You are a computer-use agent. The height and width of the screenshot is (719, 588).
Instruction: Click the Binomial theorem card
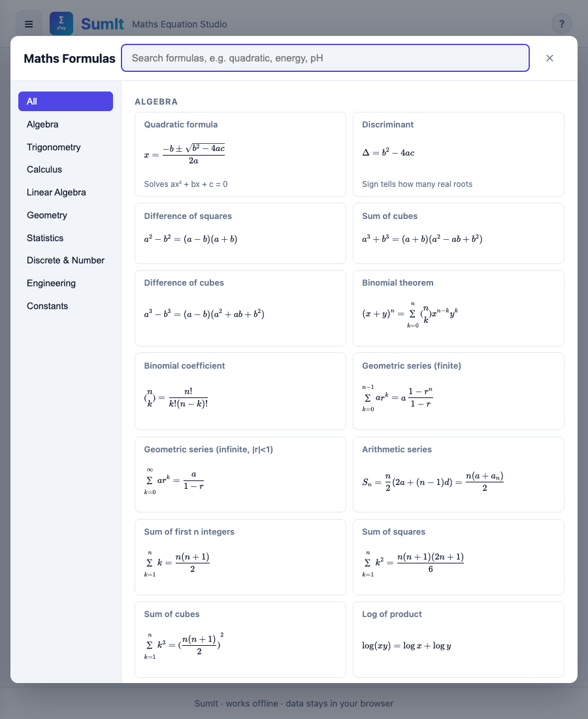(x=458, y=307)
